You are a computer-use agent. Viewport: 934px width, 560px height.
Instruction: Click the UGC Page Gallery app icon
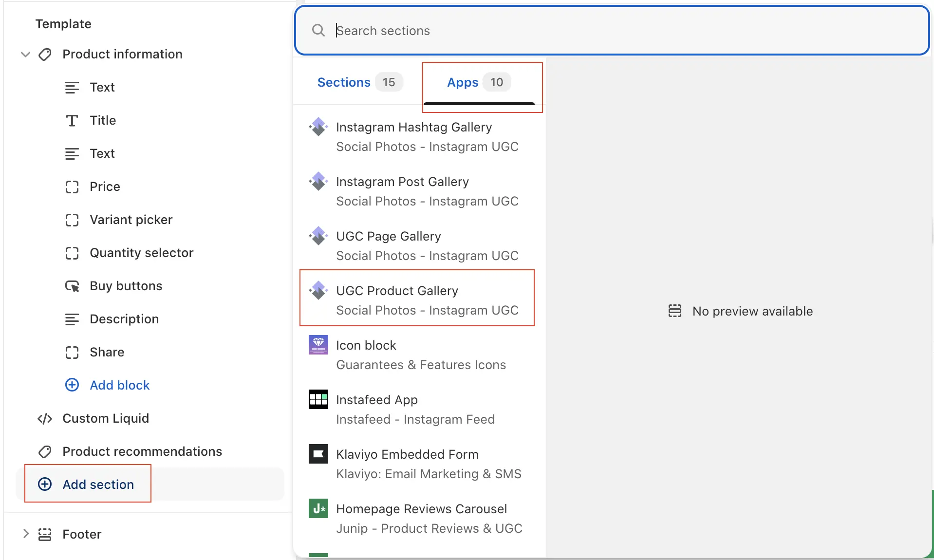(318, 236)
